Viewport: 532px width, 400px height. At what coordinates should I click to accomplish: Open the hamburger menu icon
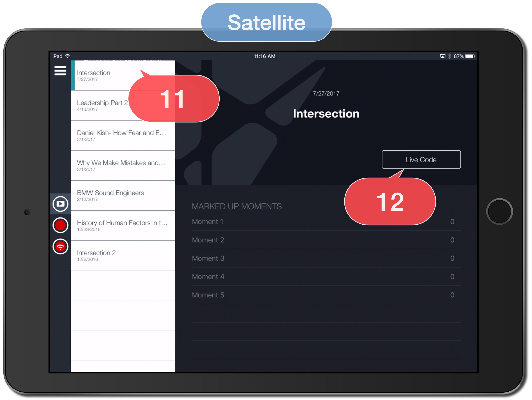click(x=60, y=71)
